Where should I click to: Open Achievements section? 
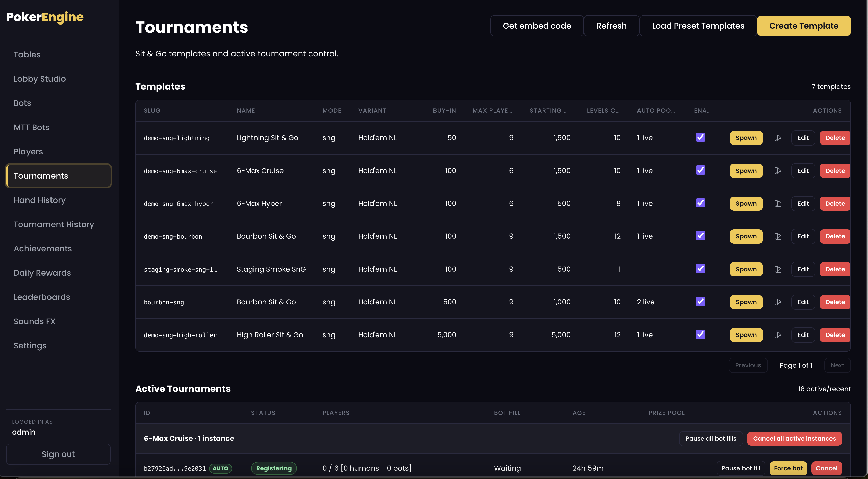pos(58,249)
